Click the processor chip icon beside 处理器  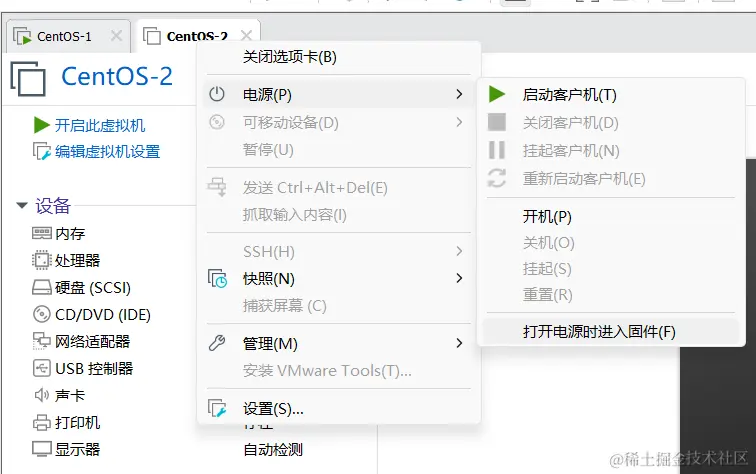[x=42, y=260]
